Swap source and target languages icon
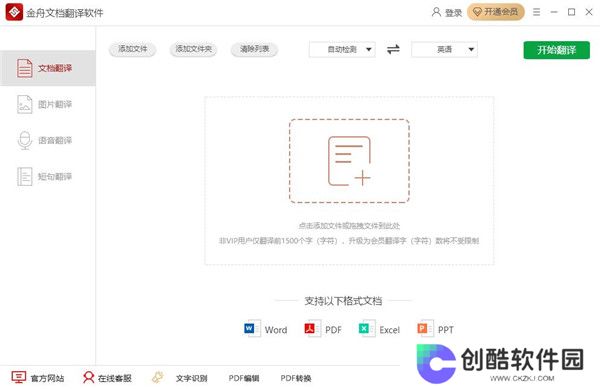The image size is (600, 389). click(x=393, y=49)
